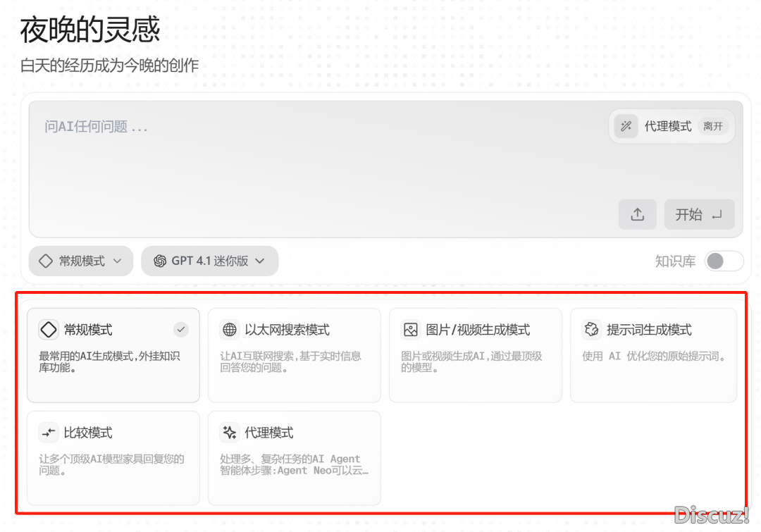Viewport: 761px width, 532px height.
Task: Expand the chevron next to GPT 4.1 迷你版
Action: pyautogui.click(x=260, y=261)
